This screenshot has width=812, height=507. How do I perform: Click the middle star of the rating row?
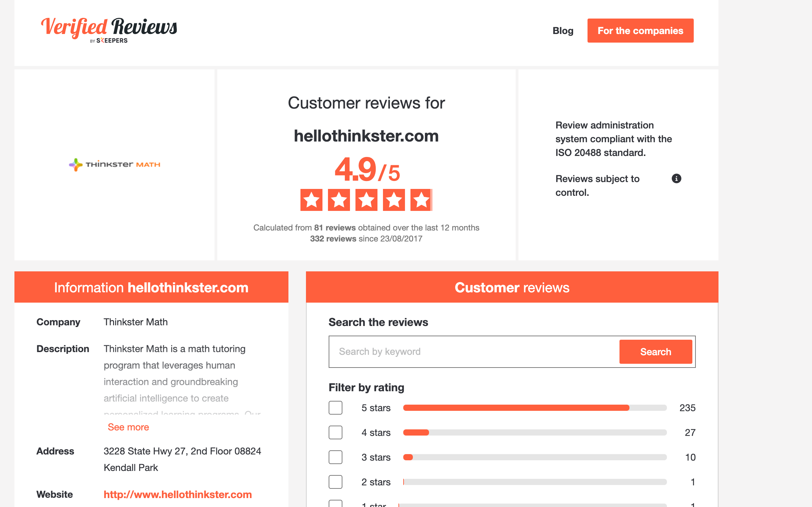coord(366,199)
